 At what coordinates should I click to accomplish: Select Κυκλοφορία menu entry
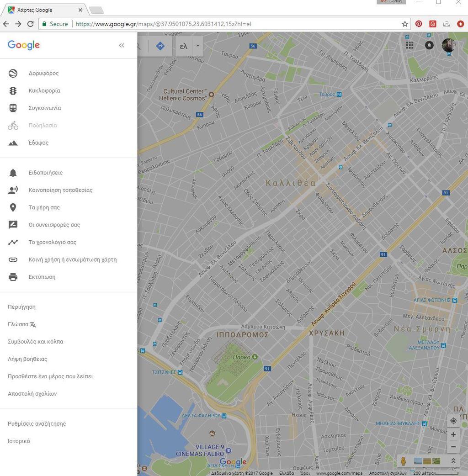coord(44,91)
